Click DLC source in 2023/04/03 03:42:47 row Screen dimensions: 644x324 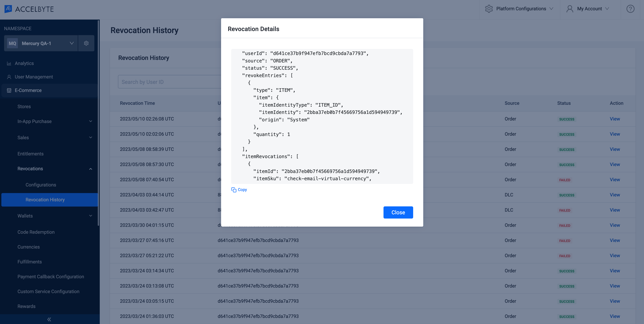pos(509,210)
